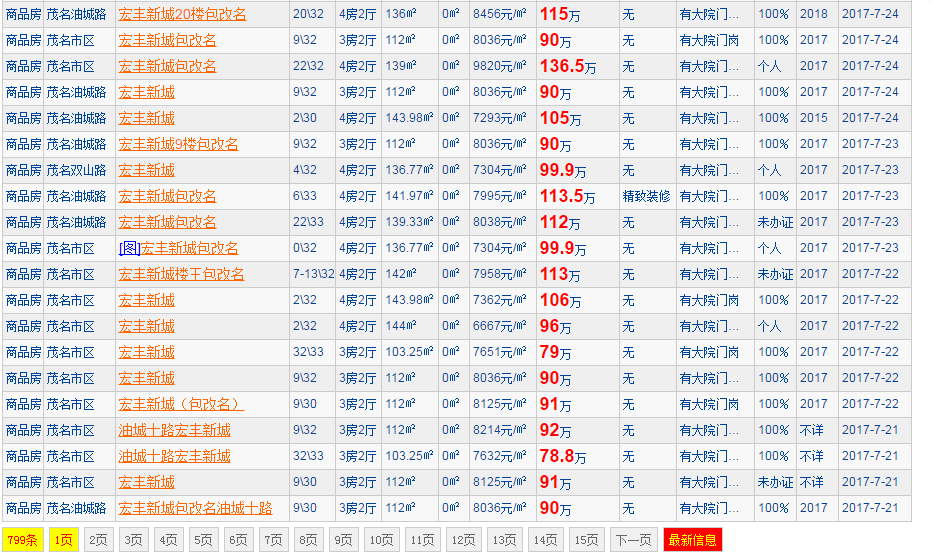Navigate to page 8页
Viewport: 932px width, 558px height.
[309, 540]
